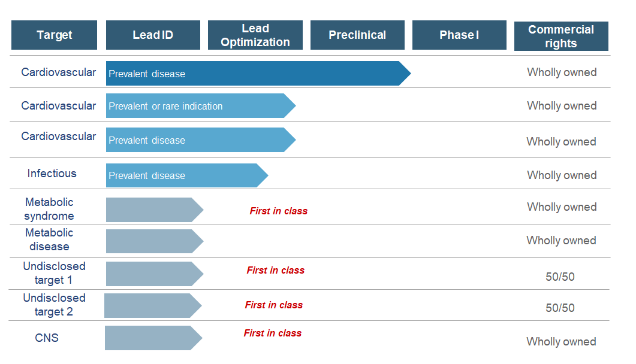
Task: Select the Preclinical stage header
Action: [357, 35]
